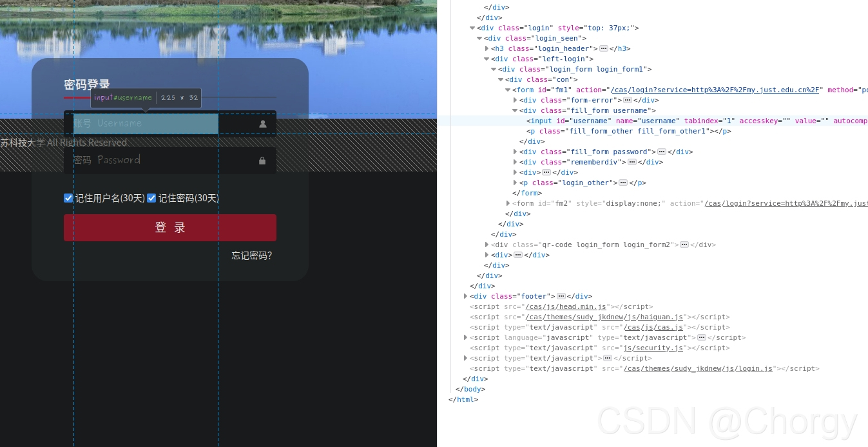
Task: Expand the fill_form password div node
Action: (515, 152)
